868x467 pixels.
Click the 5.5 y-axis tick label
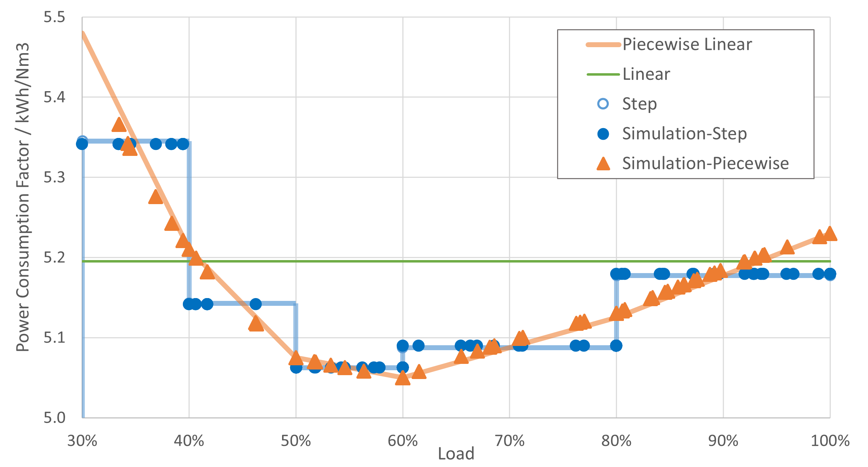55,17
